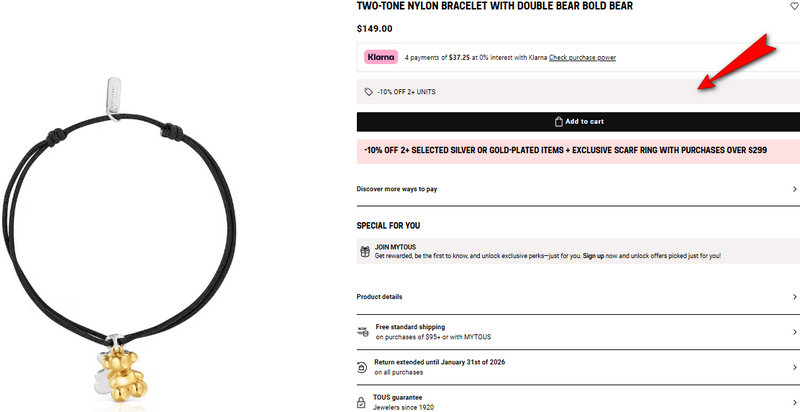Click the discount tag icon

[x=368, y=92]
